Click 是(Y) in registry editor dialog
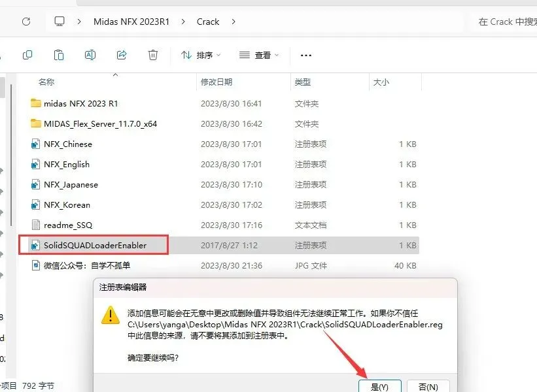Screen dimensions: 537x392 click(x=380, y=386)
